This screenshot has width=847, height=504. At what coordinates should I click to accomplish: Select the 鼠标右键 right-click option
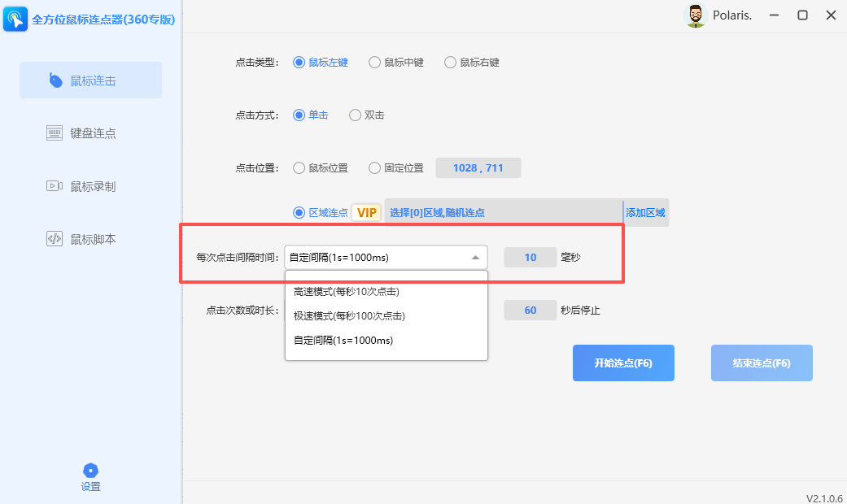[450, 61]
